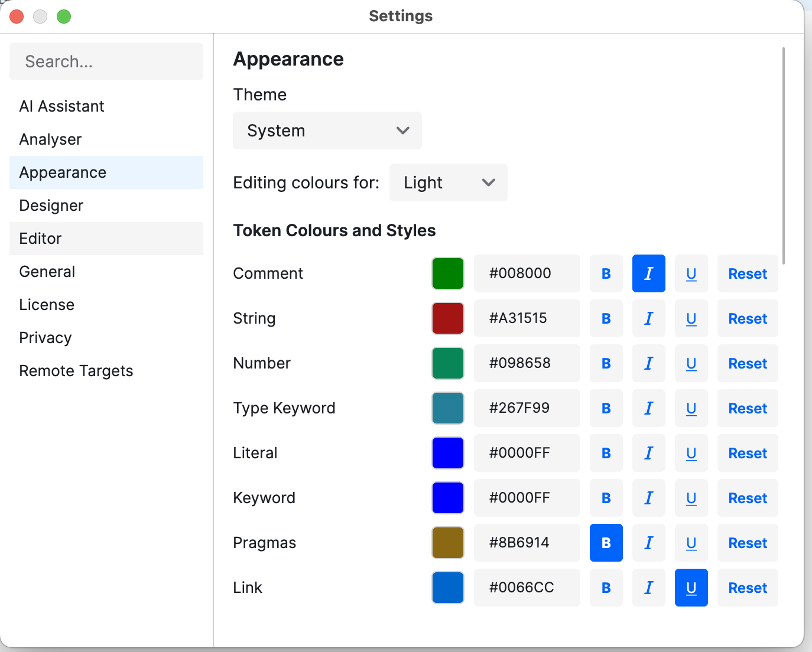Open AI Assistant settings page
The height and width of the screenshot is (652, 812).
click(106, 106)
